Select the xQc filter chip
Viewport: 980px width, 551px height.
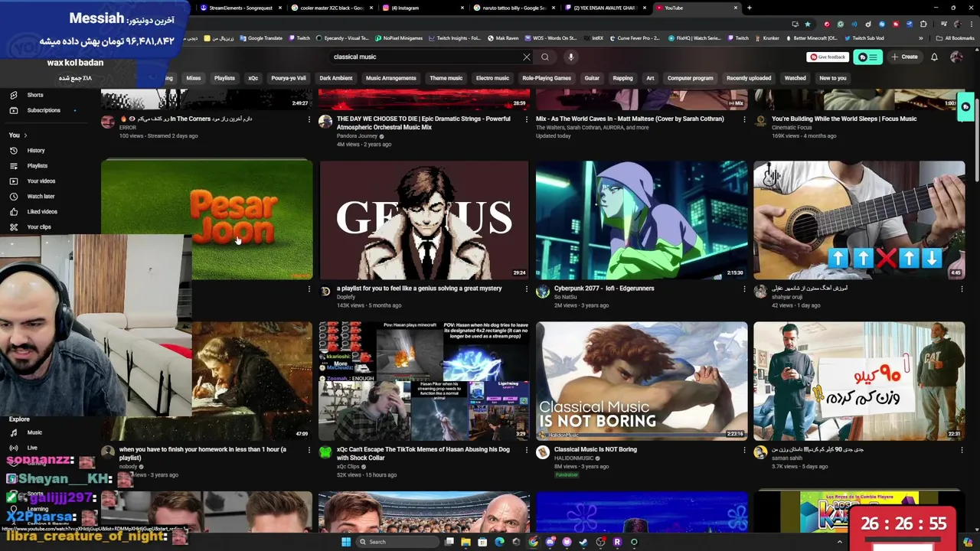coord(253,78)
